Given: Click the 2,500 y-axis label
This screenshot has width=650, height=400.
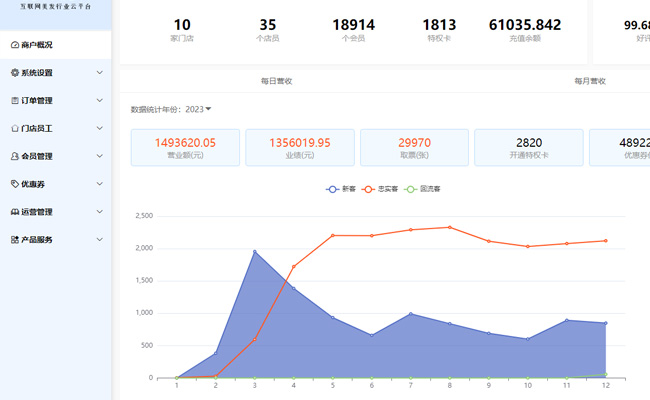Looking at the screenshot, I should coord(144,216).
